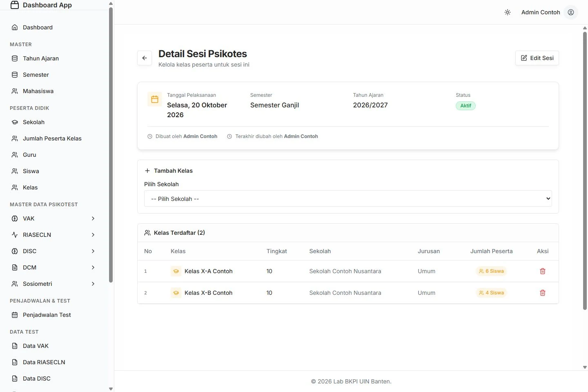
Task: Click the Penjadwalan Test calendar icon
Action: 15,315
